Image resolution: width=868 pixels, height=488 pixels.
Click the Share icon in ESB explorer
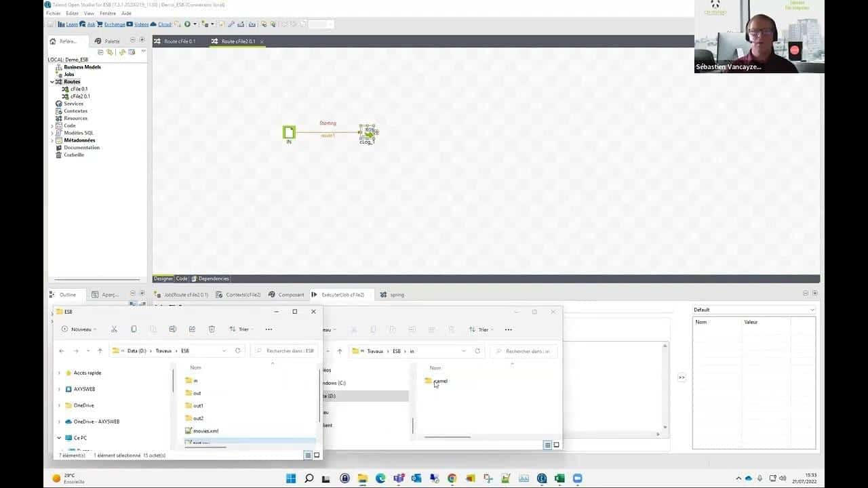click(192, 329)
